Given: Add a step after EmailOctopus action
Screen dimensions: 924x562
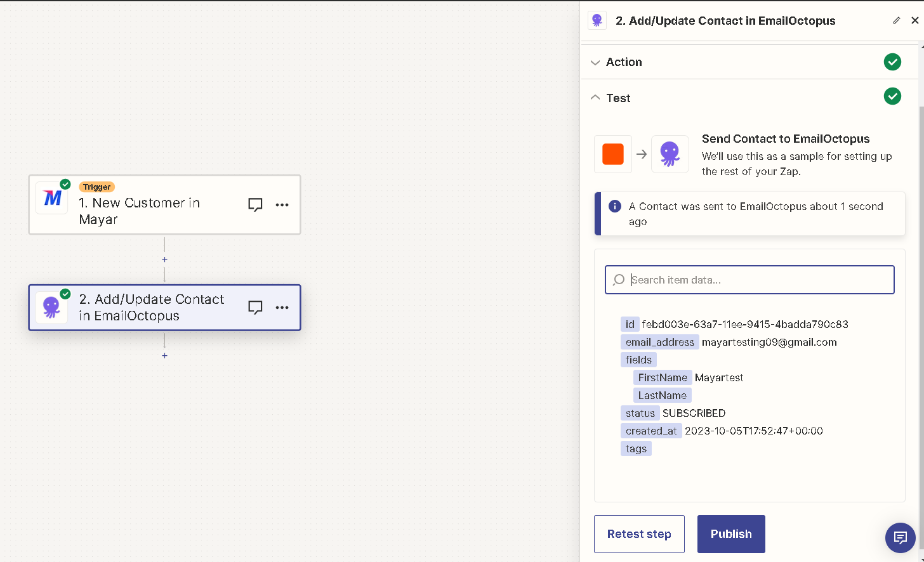Looking at the screenshot, I should (x=164, y=356).
